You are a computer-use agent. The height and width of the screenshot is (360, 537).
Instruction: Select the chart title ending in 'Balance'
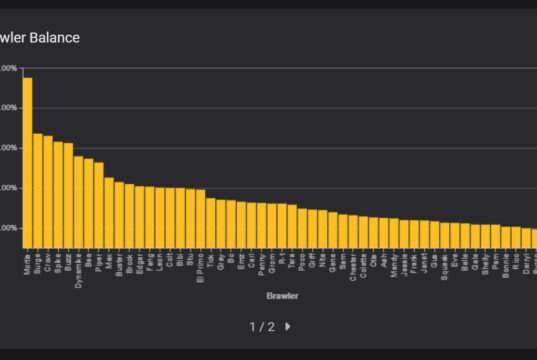point(40,38)
